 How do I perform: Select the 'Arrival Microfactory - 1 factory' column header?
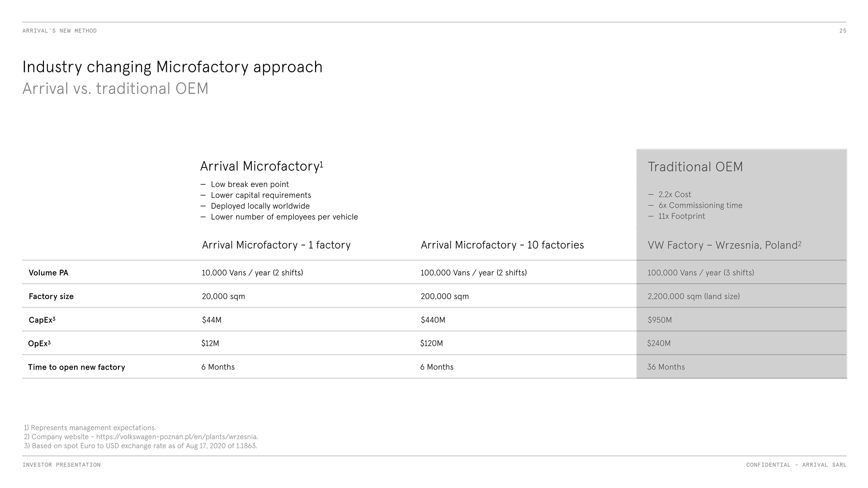coord(276,245)
